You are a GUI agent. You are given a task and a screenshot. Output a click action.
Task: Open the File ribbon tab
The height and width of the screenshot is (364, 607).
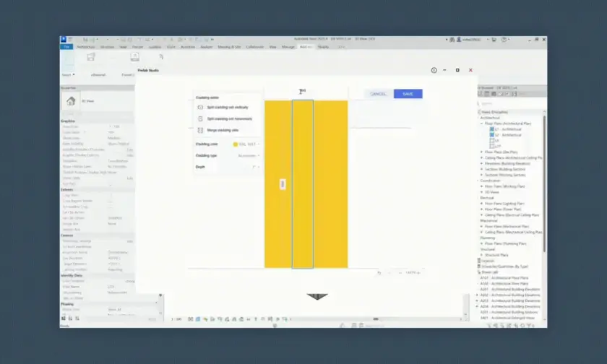click(66, 47)
